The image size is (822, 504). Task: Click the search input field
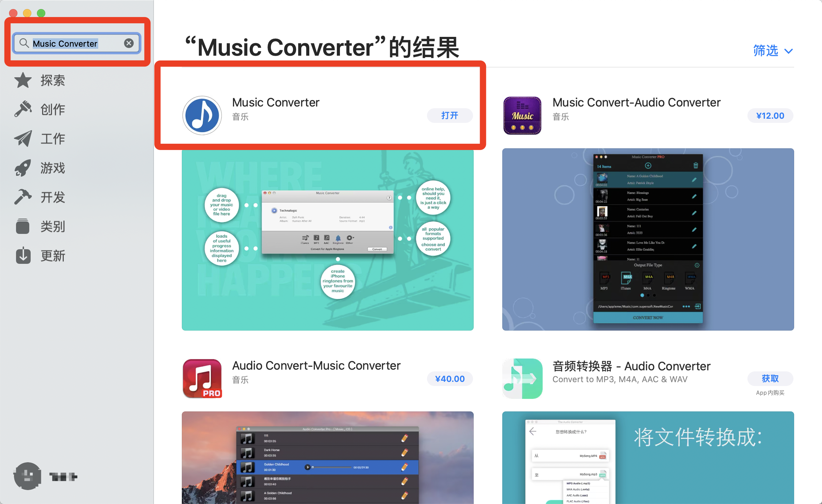(75, 43)
